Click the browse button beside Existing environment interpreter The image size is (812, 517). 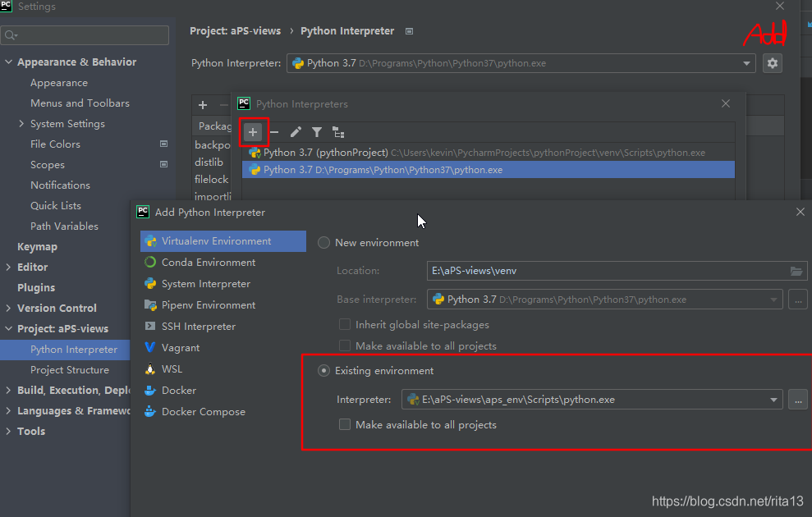[x=797, y=400]
